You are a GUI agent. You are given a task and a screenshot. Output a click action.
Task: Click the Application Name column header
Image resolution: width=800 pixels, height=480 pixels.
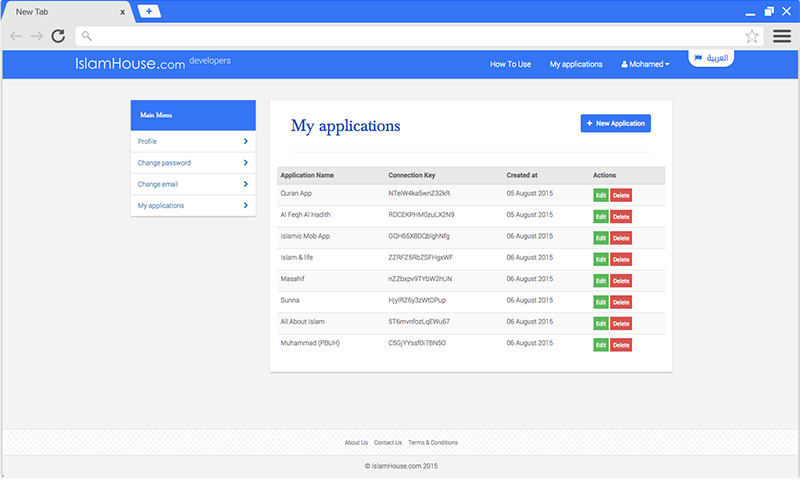tap(307, 175)
